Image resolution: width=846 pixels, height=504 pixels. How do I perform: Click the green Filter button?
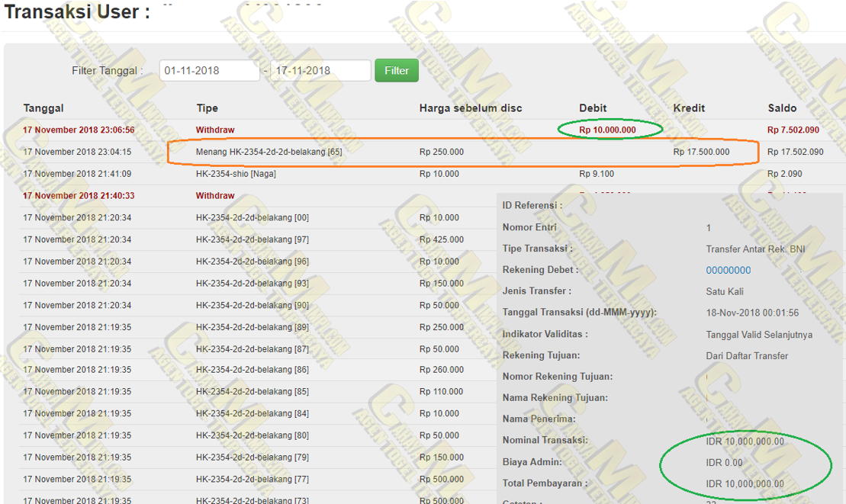point(396,70)
